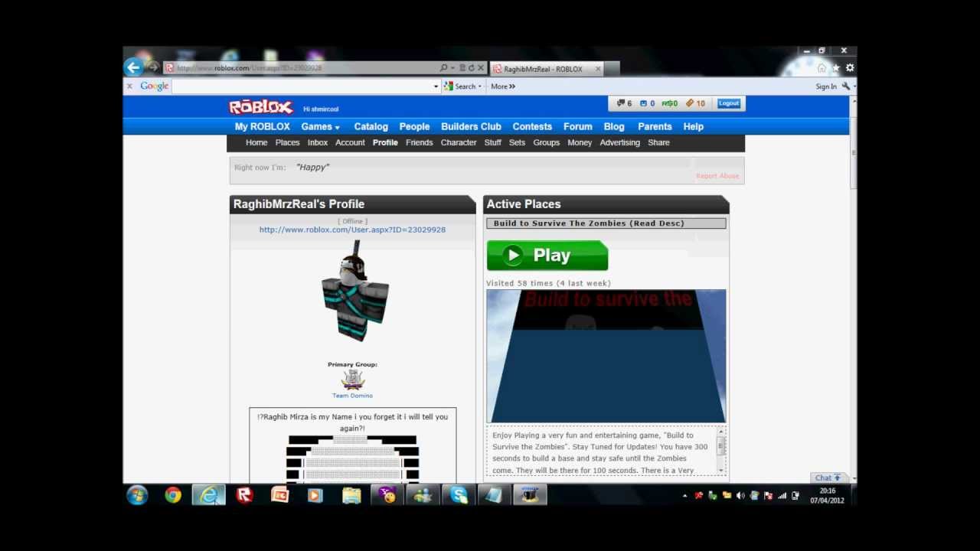Open the Parents menu item

pyautogui.click(x=655, y=126)
